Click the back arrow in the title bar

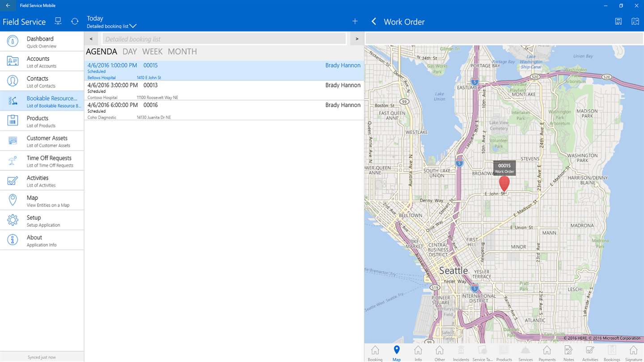8,6
